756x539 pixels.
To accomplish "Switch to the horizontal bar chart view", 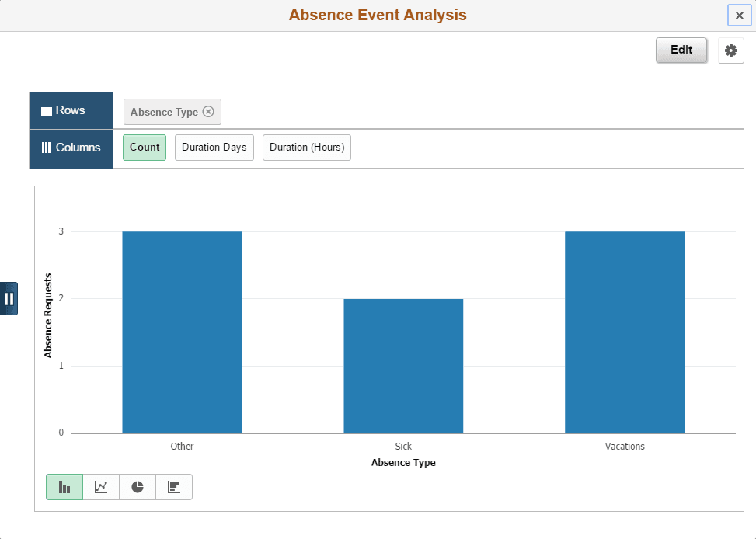I will 173,487.
